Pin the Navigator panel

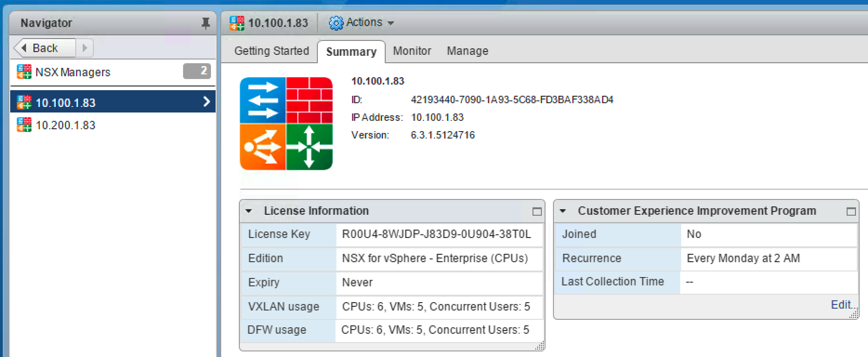click(x=205, y=23)
